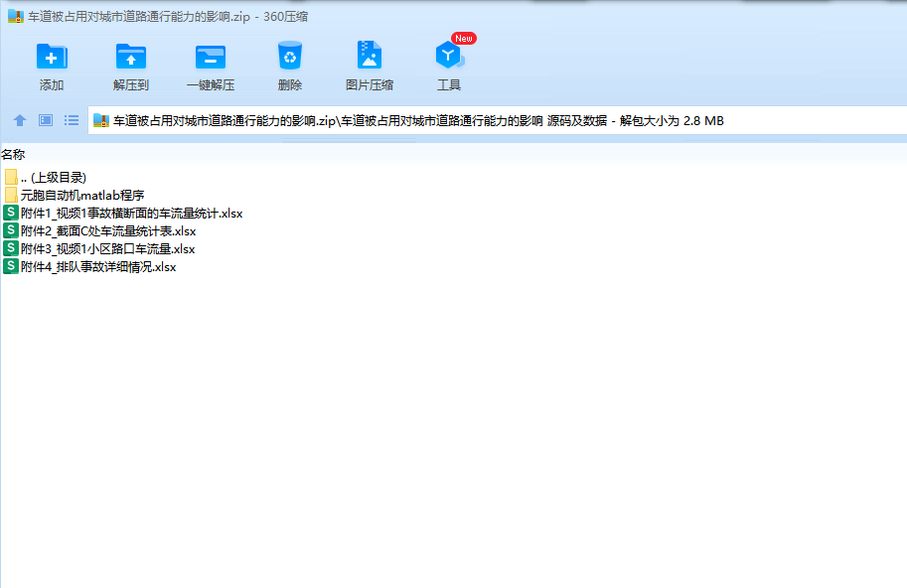This screenshot has height=588, width=907.
Task: Click the 解压到 (Extract to) icon
Action: tap(131, 57)
